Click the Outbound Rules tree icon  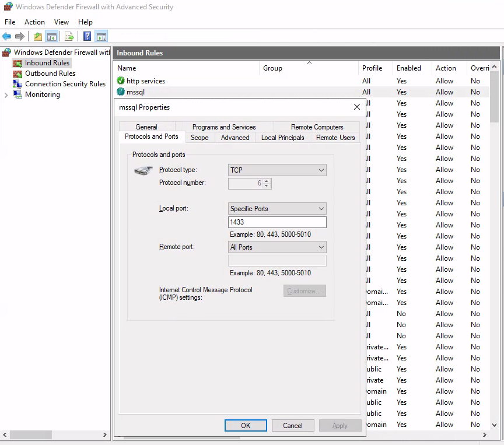pyautogui.click(x=17, y=73)
